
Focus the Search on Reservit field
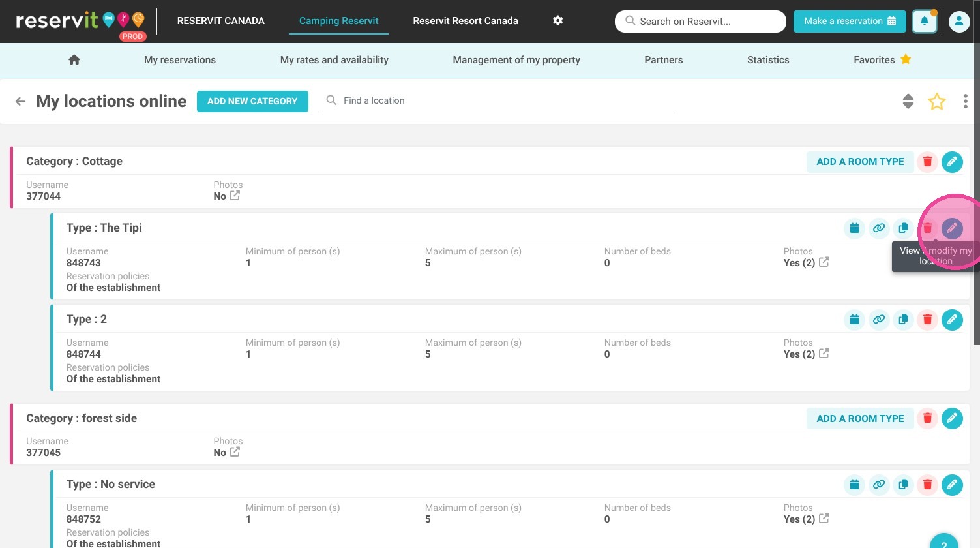[x=700, y=22]
